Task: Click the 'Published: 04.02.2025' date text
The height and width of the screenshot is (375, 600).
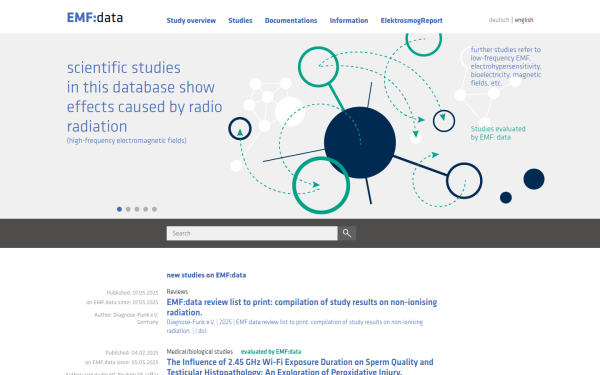Action: point(132,353)
